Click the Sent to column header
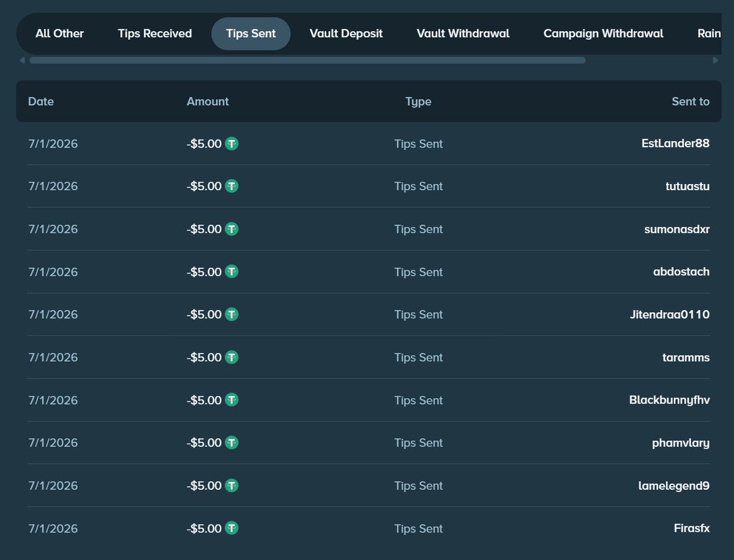The height and width of the screenshot is (560, 734). 691,101
